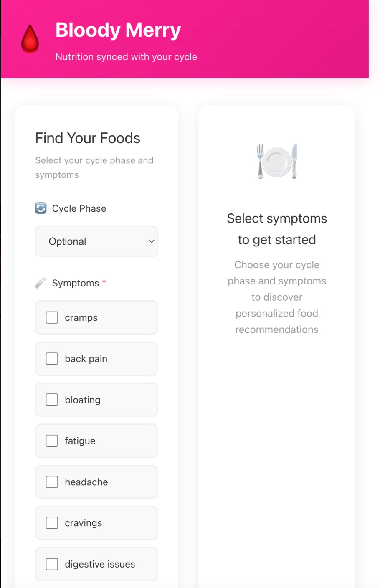Mark the cravings checkbox
The width and height of the screenshot is (380, 588).
pyautogui.click(x=52, y=523)
